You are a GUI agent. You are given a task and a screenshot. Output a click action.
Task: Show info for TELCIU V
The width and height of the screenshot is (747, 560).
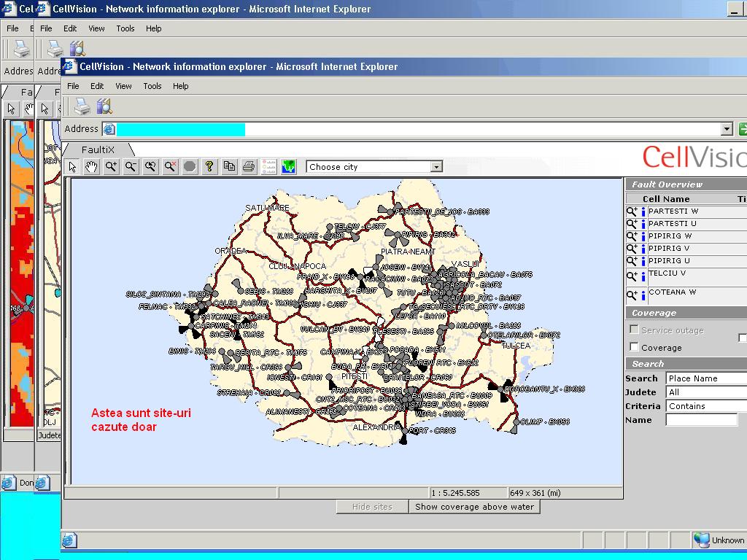click(x=643, y=276)
